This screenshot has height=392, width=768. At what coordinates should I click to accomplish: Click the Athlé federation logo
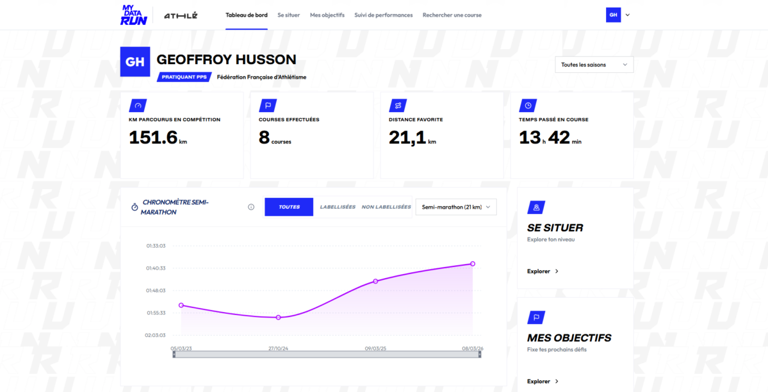181,16
